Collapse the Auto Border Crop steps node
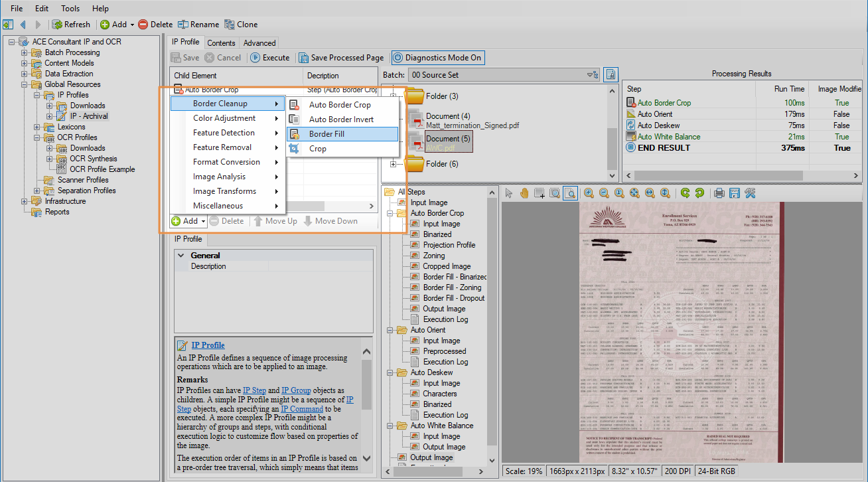 [x=391, y=213]
